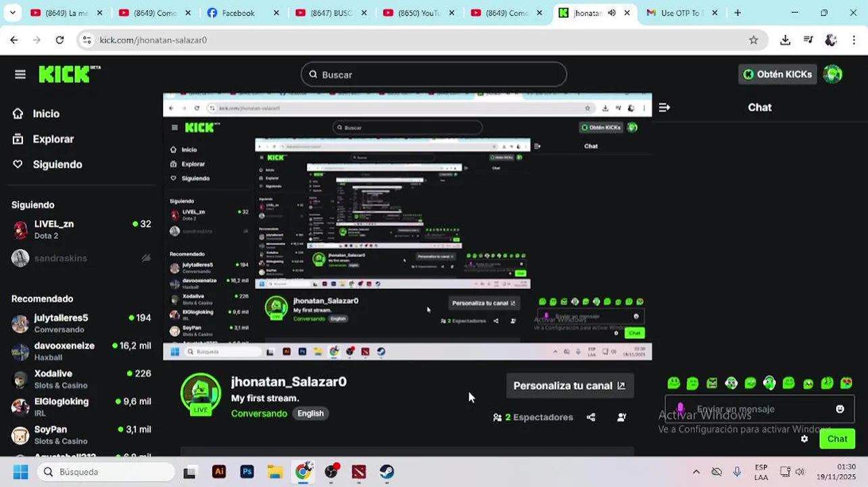Open SoyPan recommended channel
Viewport: 868px width, 487px height.
81,435
